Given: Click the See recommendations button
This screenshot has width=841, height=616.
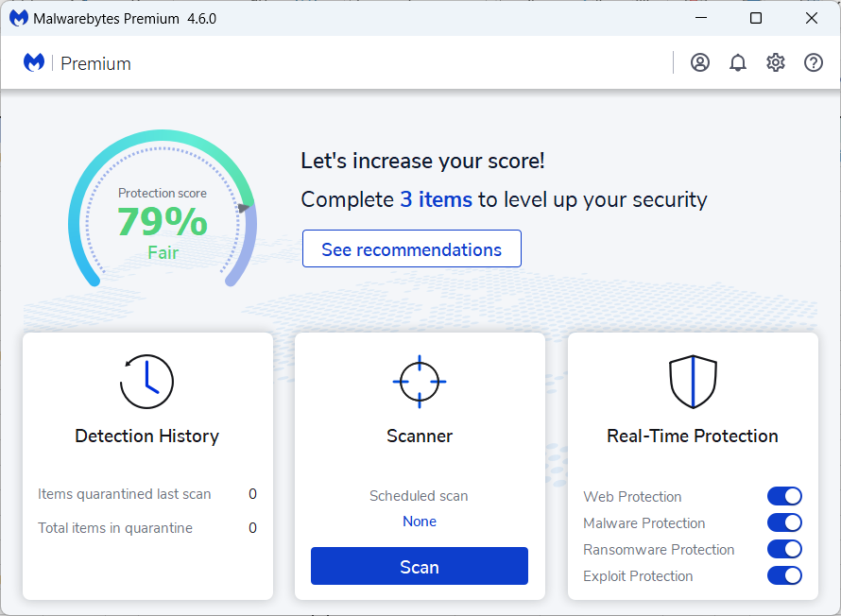Looking at the screenshot, I should click(x=412, y=249).
